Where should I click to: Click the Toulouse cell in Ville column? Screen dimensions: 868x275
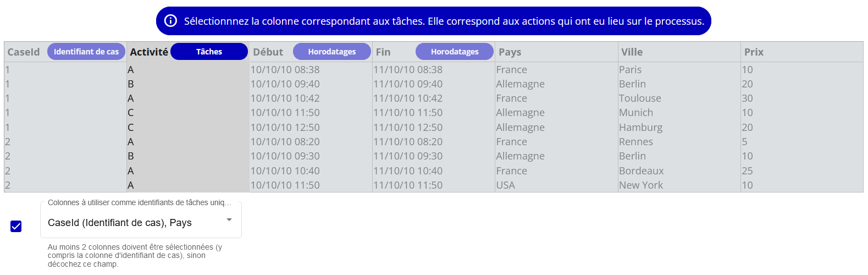pyautogui.click(x=640, y=98)
